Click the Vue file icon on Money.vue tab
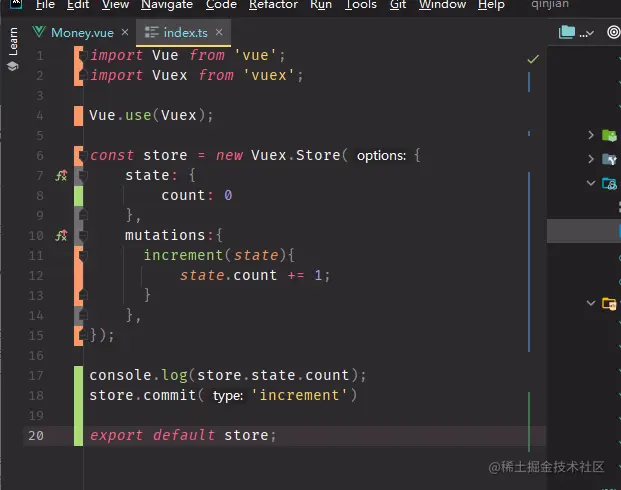 click(39, 32)
